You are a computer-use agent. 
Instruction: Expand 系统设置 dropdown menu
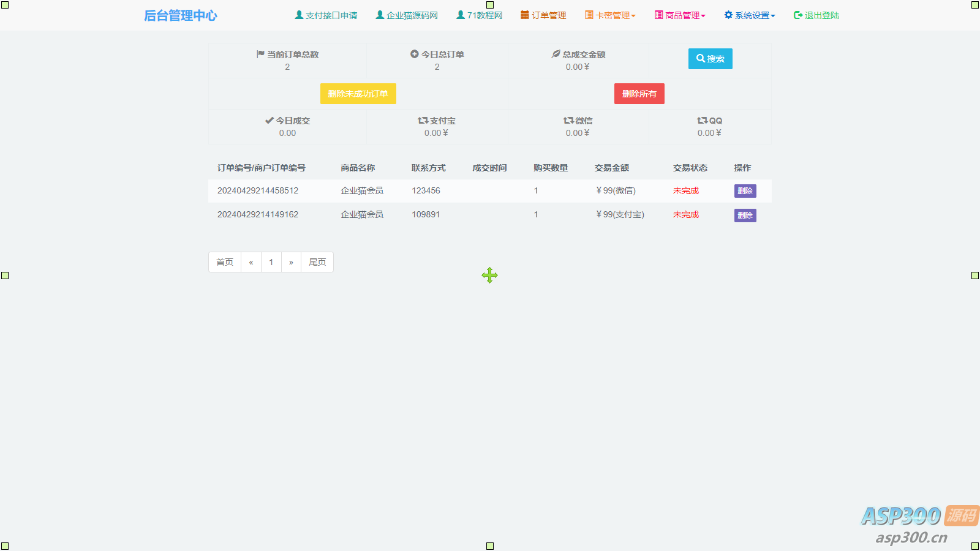coord(755,15)
